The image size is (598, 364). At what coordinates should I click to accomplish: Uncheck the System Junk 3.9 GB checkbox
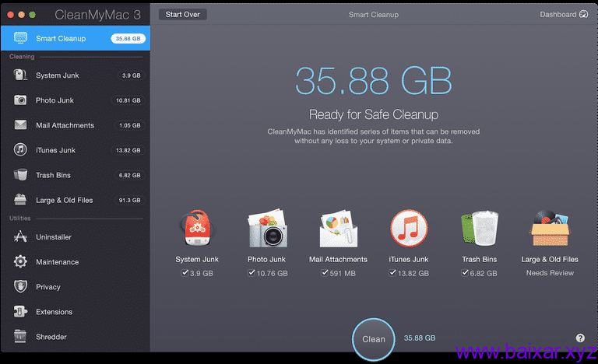[x=185, y=272]
